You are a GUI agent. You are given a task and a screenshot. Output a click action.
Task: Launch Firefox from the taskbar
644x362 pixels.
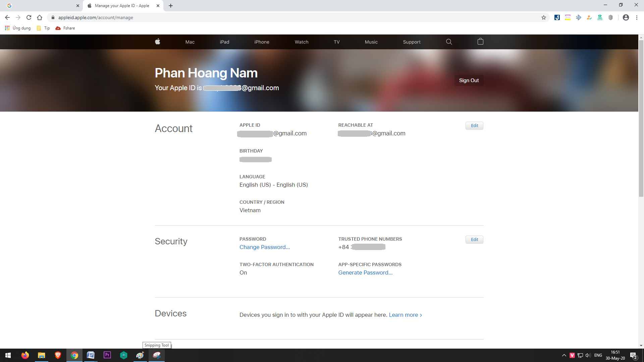(25, 355)
